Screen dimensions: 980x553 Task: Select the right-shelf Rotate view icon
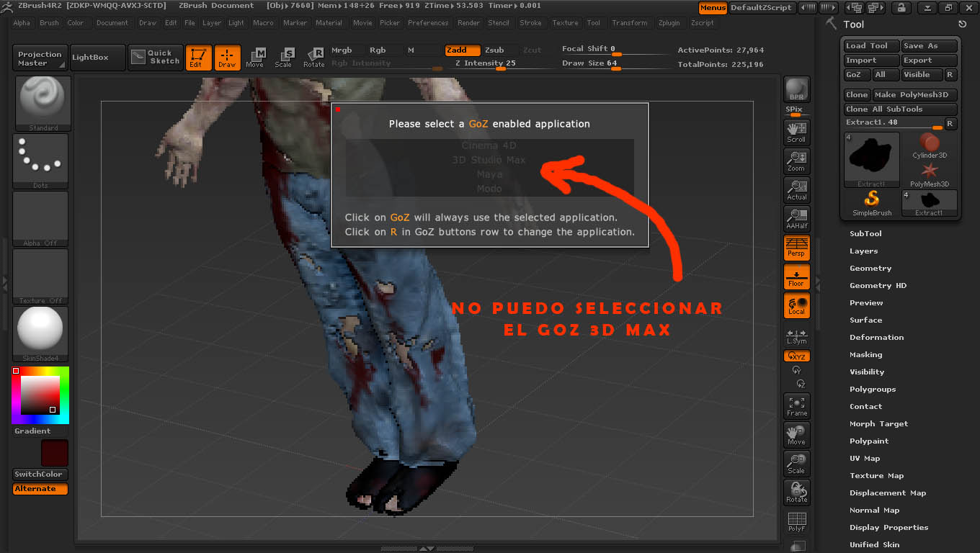pos(796,493)
